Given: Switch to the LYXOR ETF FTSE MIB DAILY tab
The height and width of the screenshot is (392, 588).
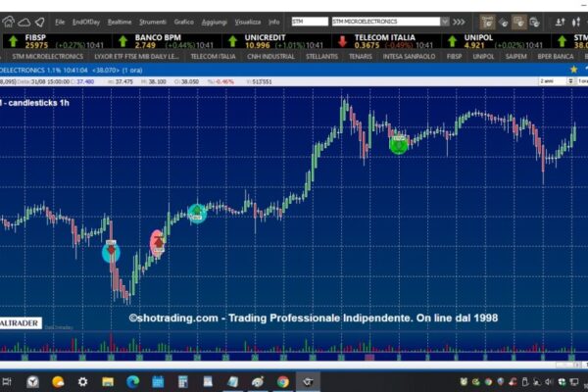Looking at the screenshot, I should coord(136,56).
